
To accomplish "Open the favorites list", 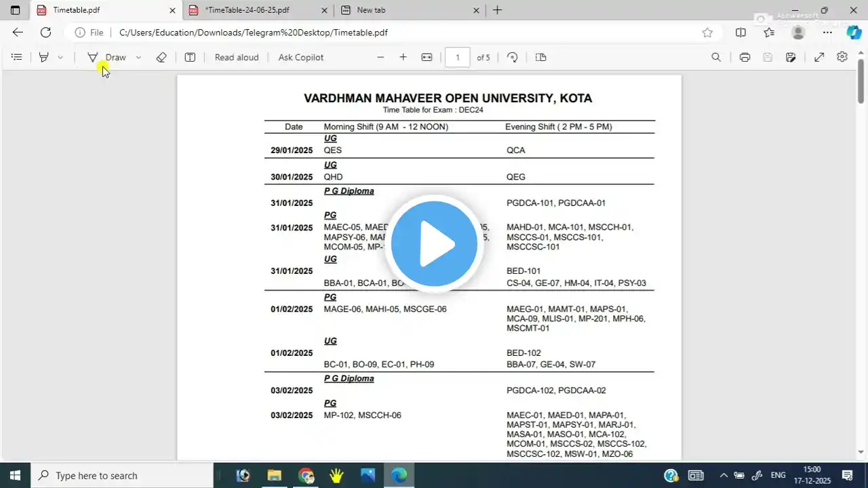I will tap(769, 33).
